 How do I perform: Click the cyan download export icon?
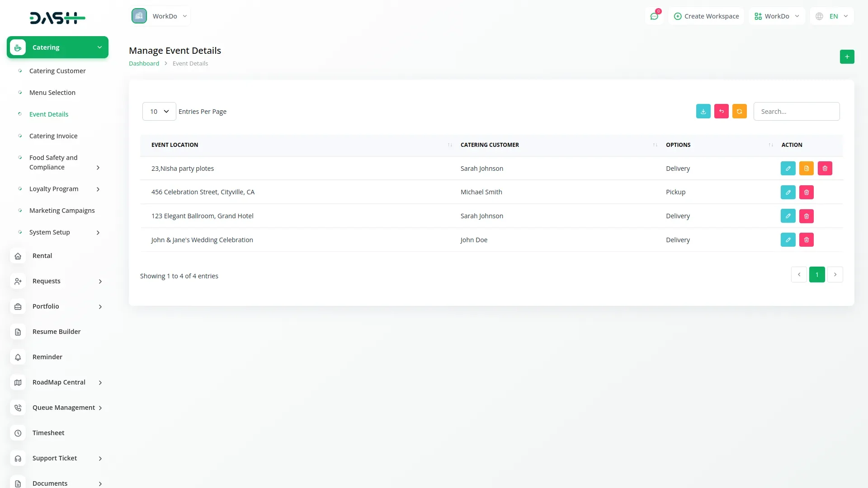(x=703, y=112)
